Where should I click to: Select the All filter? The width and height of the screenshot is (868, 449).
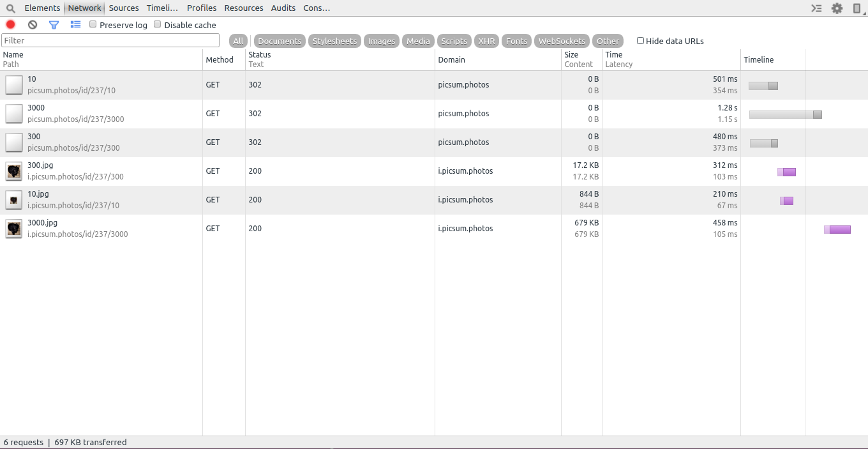point(238,41)
